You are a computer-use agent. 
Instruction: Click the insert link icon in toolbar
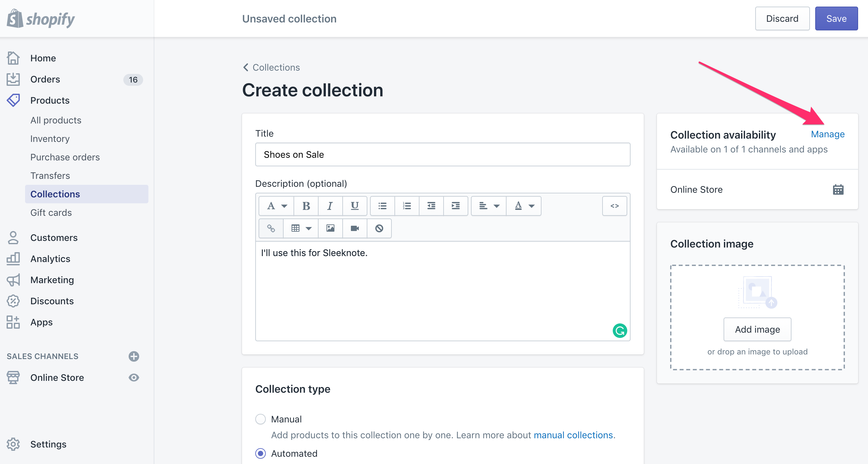point(270,228)
